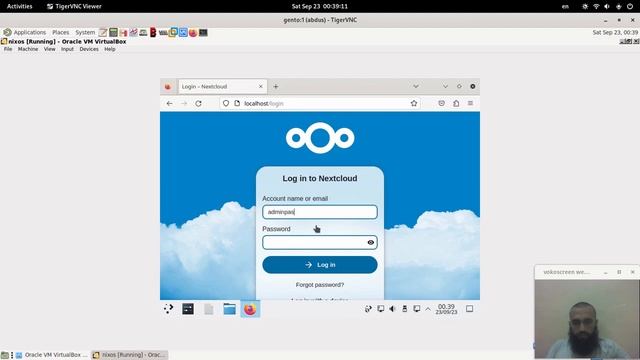This screenshot has height=360, width=640.
Task: Open the Applications menu in remote panel
Action: pyautogui.click(x=24, y=32)
